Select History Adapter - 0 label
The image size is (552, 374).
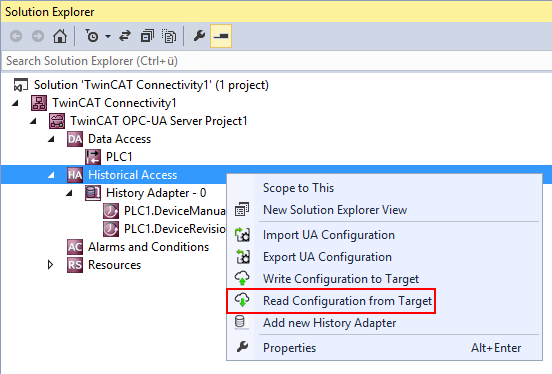tap(156, 193)
